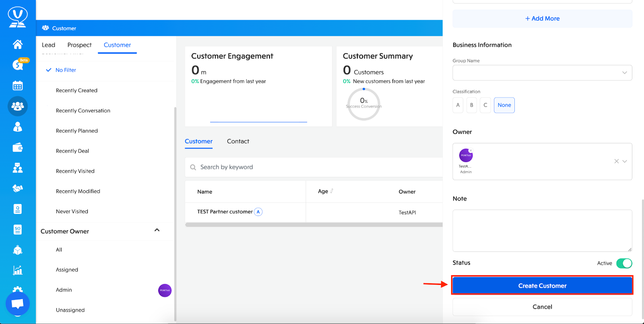Screen dimensions: 644x324
Task: Select classification A
Action: click(x=458, y=105)
